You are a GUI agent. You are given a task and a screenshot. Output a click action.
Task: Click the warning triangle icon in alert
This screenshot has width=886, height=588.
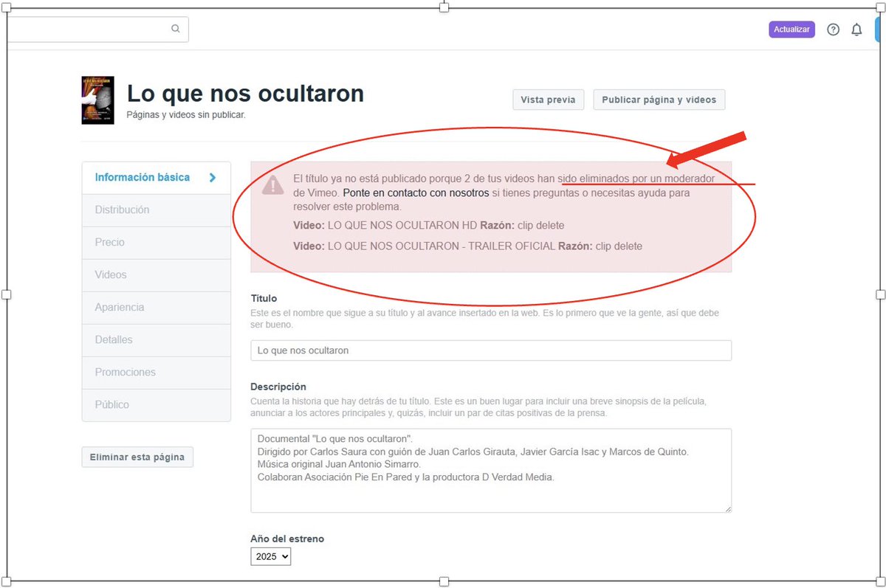point(272,184)
